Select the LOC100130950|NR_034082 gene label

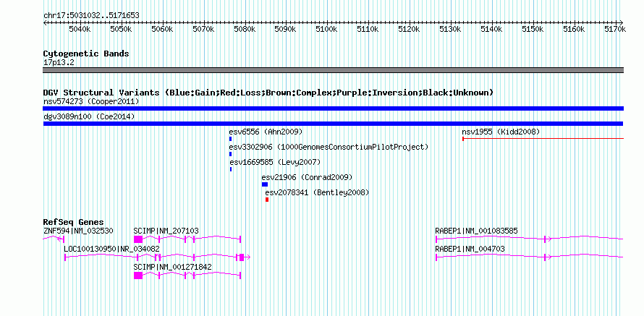pyautogui.click(x=111, y=249)
